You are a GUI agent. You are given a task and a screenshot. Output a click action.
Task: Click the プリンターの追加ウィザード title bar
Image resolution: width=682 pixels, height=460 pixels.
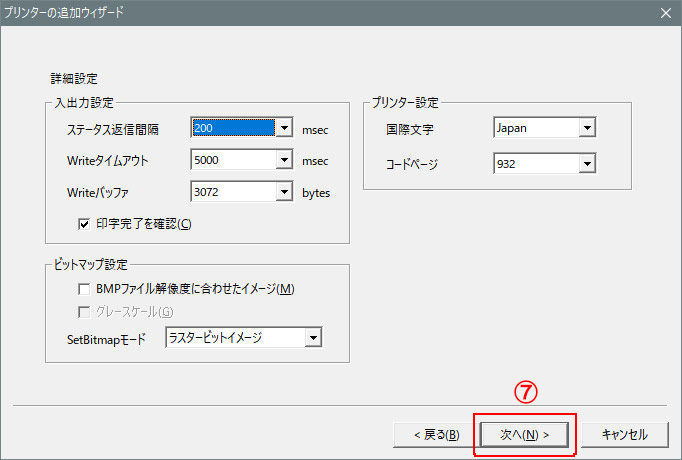point(300,13)
